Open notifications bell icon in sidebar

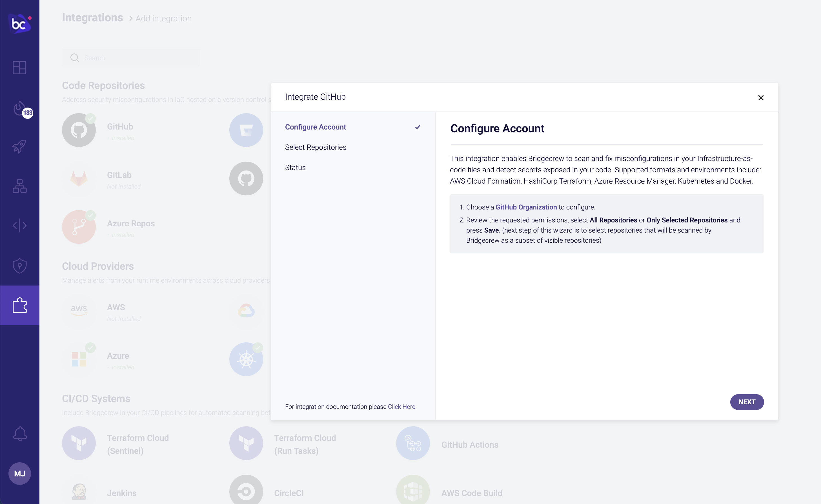(20, 433)
